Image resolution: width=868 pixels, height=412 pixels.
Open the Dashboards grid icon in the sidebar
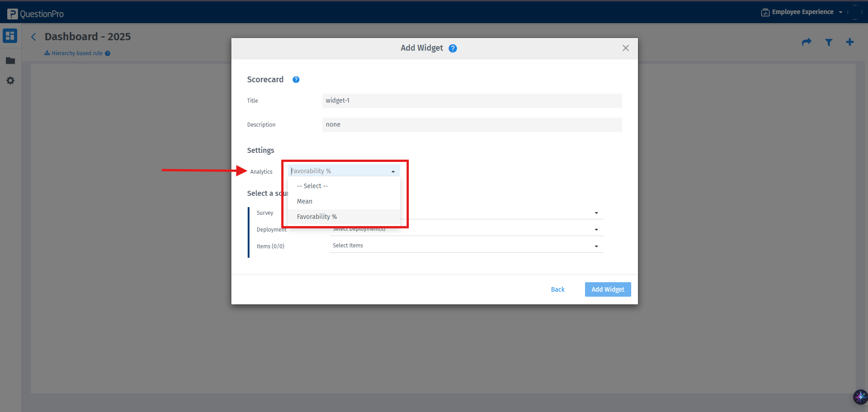10,36
